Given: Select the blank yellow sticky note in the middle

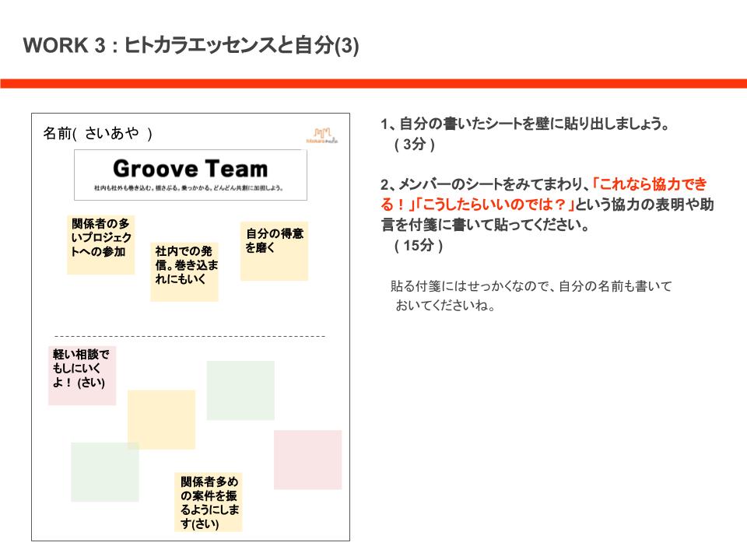Looking at the screenshot, I should (162, 419).
